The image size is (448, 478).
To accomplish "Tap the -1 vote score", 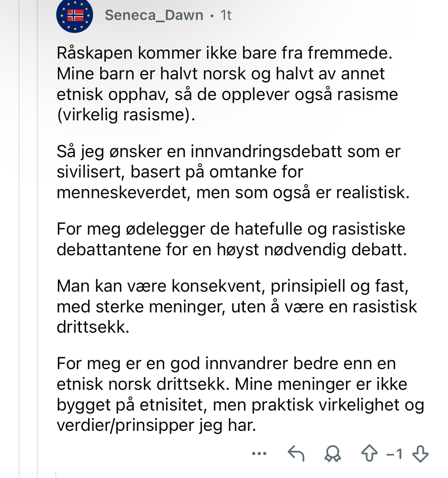I will click(x=395, y=454).
